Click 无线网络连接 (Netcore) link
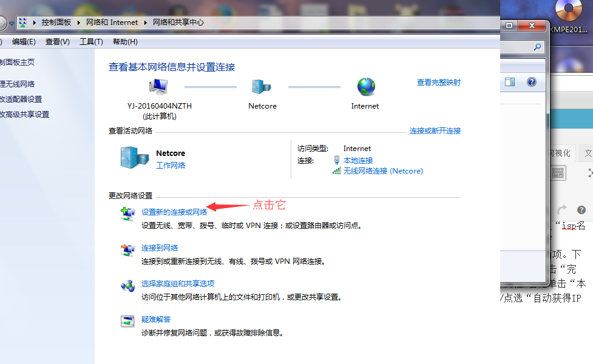This screenshot has height=364, width=593. pyautogui.click(x=382, y=171)
